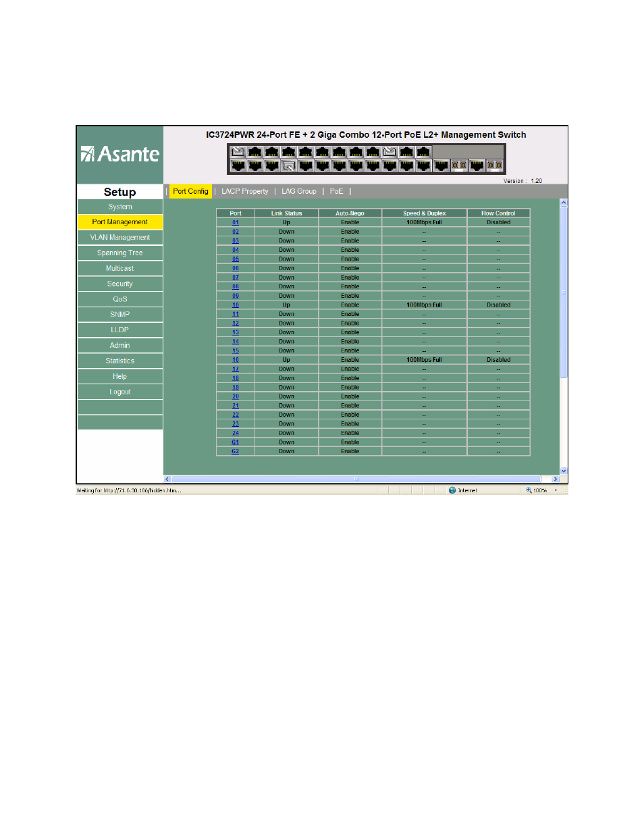Open port 06 configuration link
Screen dimensions: 644x834
236,268
